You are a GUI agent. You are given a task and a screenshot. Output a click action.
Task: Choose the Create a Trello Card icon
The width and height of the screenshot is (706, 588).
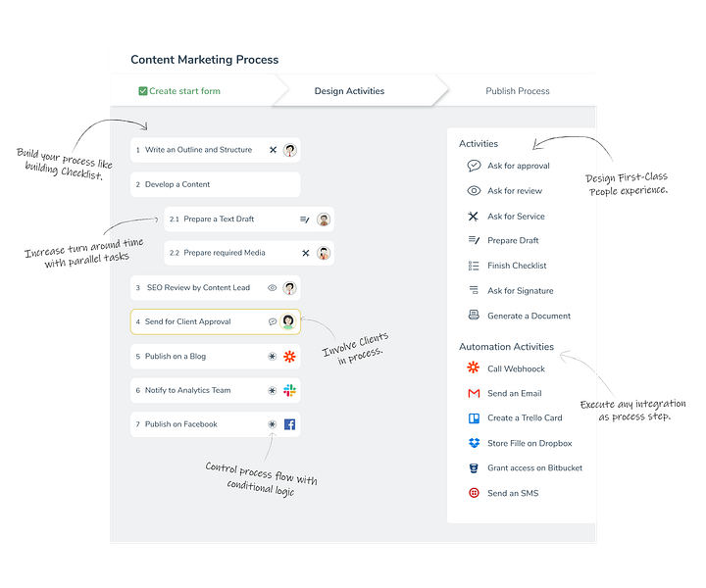coord(475,418)
